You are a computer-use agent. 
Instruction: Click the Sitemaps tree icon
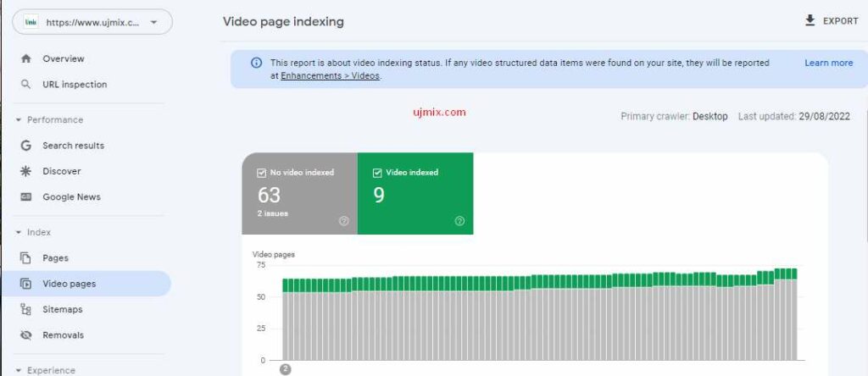click(x=25, y=309)
